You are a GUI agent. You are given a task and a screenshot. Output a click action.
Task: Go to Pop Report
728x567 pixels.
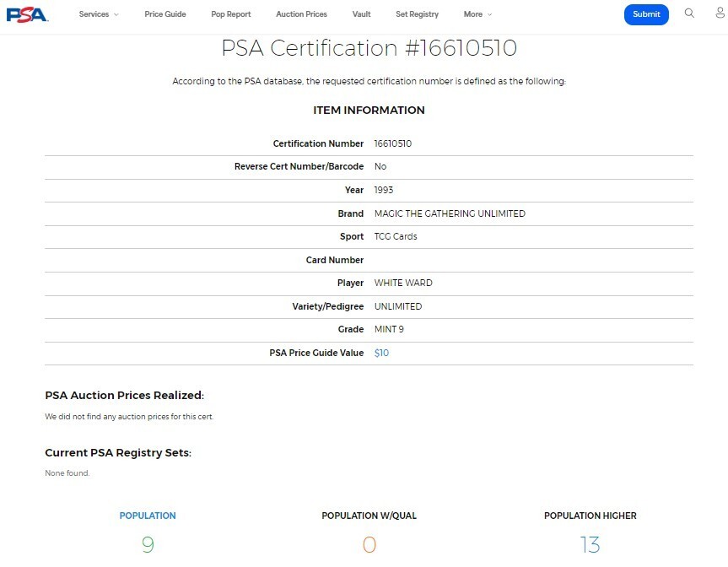231,14
